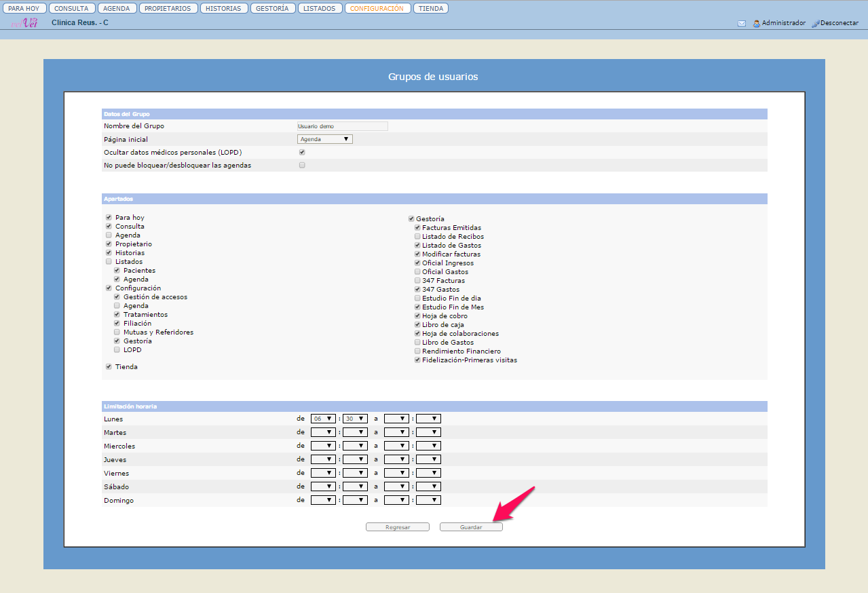The height and width of the screenshot is (593, 868).
Task: Check the Rendimiento Financiero checkbox
Action: pos(417,351)
